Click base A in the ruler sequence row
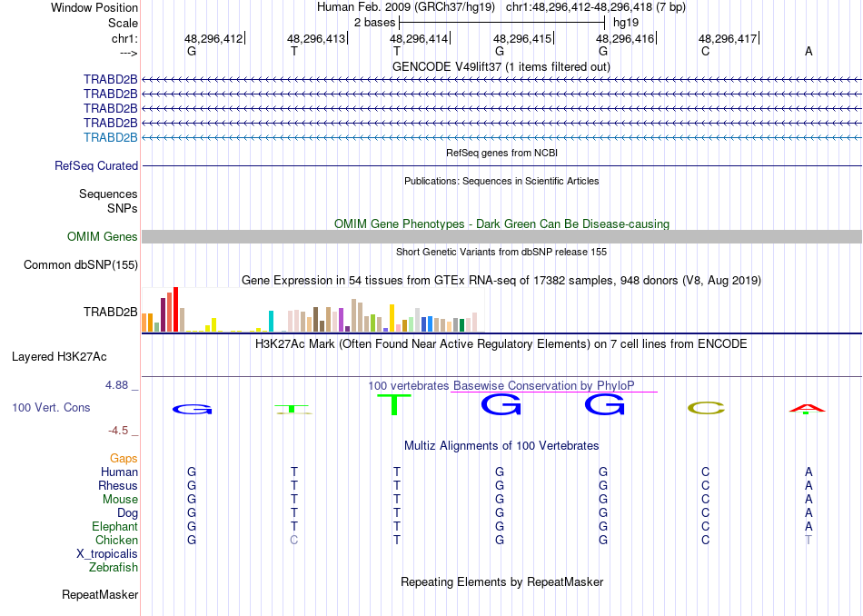Image resolution: width=863 pixels, height=616 pixels. click(x=808, y=51)
